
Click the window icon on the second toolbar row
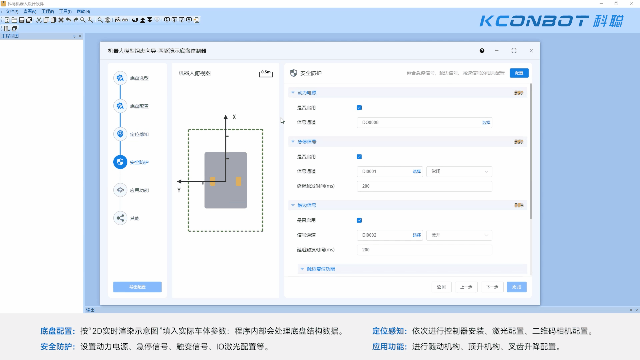[x=14, y=28]
